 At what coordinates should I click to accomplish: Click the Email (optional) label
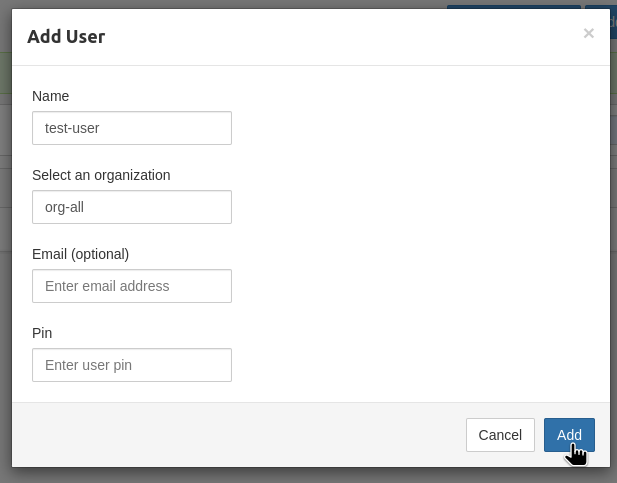point(81,254)
